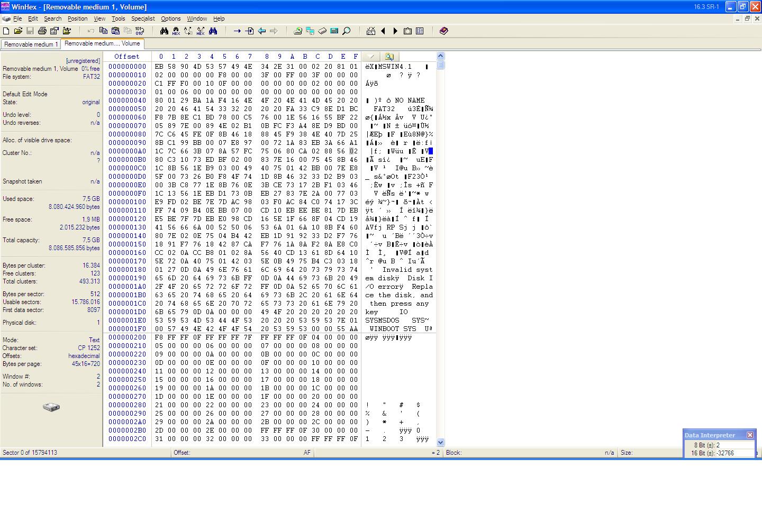The image size is (762, 532).
Task: Open a file using the folder icon
Action: [18, 31]
